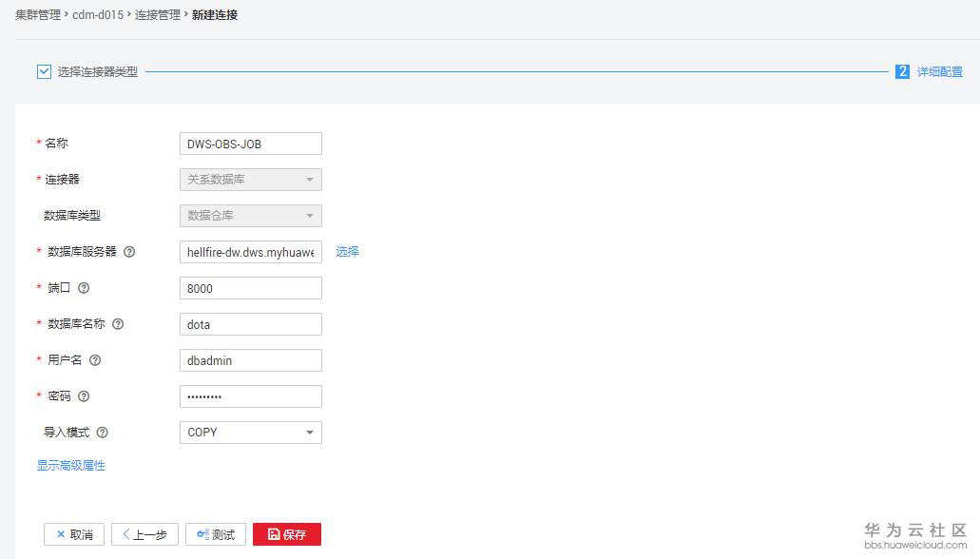Go to 集群管理 breadcrumb
The width and height of the screenshot is (980, 559).
click(38, 14)
